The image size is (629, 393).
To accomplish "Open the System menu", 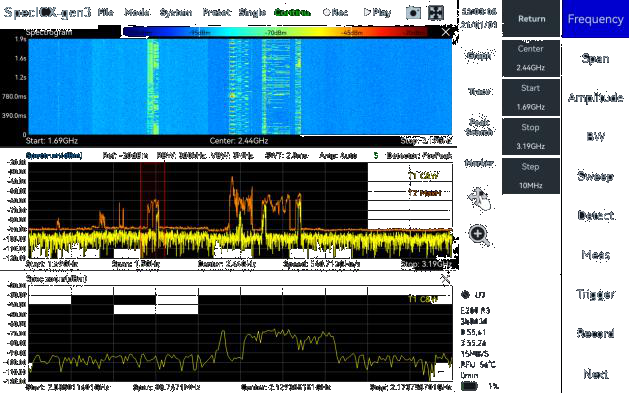I will [176, 12].
